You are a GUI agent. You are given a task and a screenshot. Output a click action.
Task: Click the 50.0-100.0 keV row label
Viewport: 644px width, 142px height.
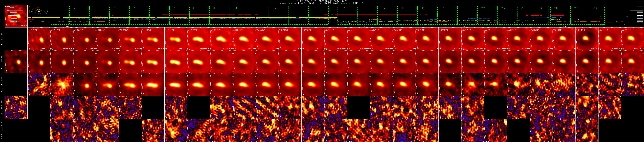[x=2, y=130]
